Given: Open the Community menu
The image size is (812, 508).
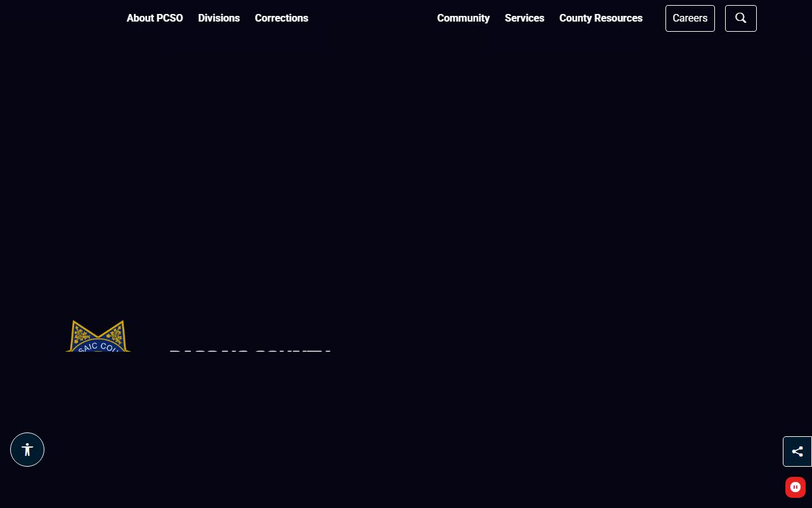Looking at the screenshot, I should [x=463, y=18].
